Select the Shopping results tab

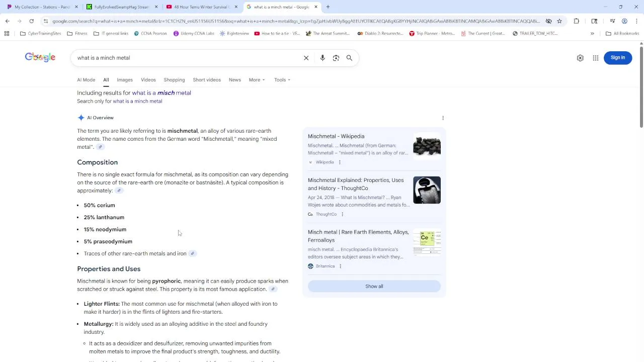click(174, 80)
